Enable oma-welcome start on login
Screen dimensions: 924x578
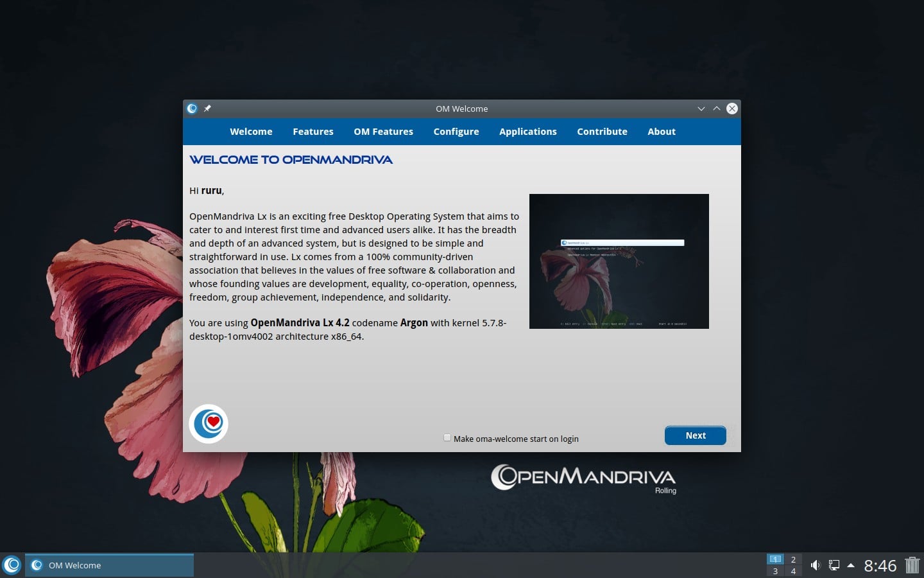447,438
